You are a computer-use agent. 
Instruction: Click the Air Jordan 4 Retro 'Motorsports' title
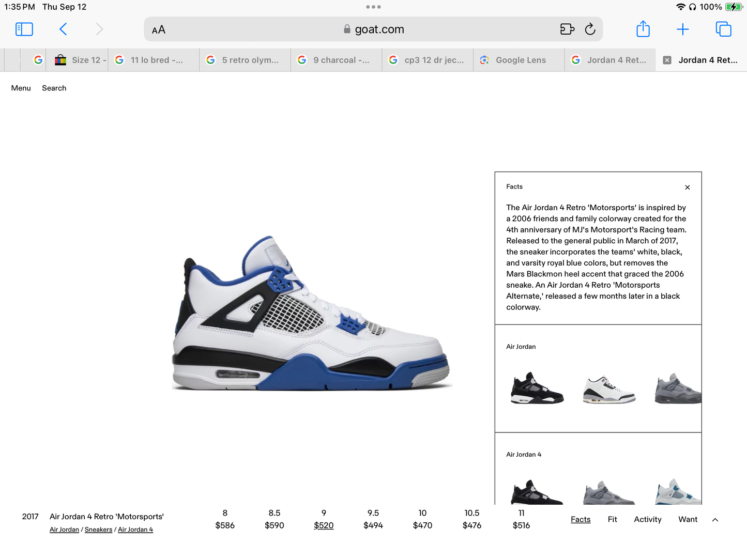107,517
